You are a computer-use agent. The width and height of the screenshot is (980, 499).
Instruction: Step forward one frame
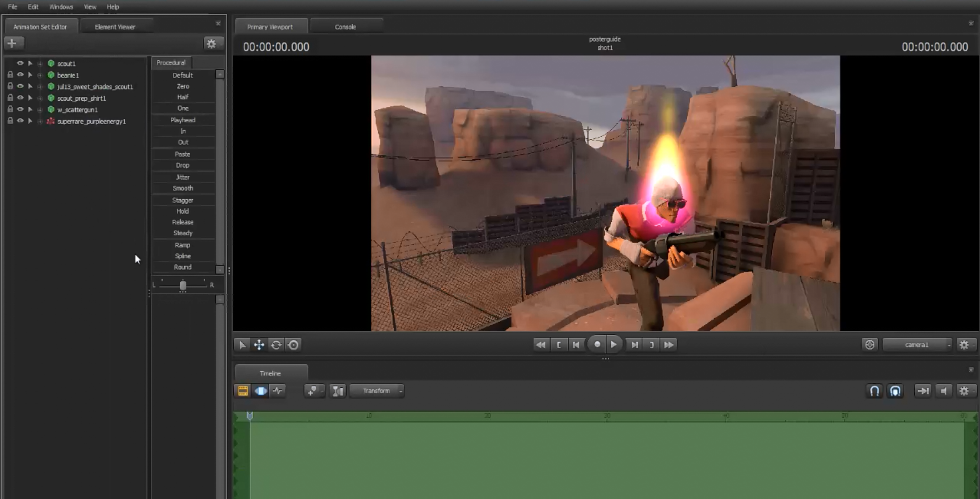pyautogui.click(x=635, y=345)
